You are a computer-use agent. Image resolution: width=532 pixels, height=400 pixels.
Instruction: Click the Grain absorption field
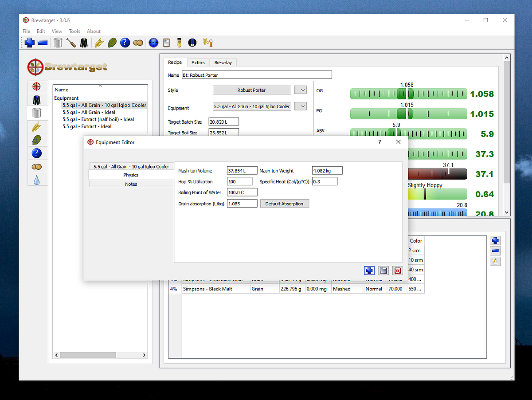tap(242, 204)
